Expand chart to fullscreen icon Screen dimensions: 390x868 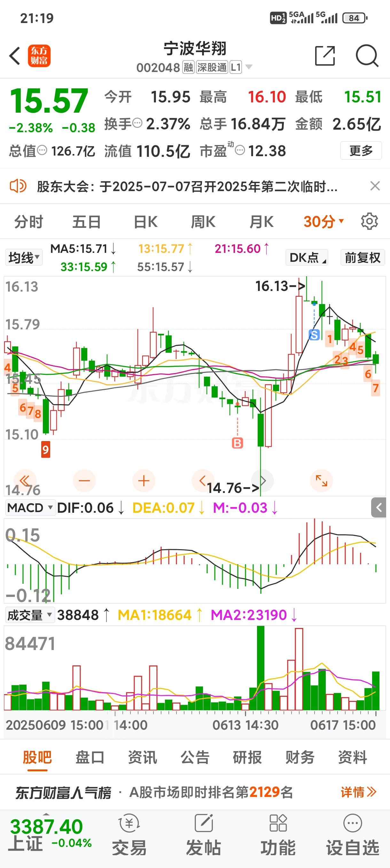click(321, 480)
